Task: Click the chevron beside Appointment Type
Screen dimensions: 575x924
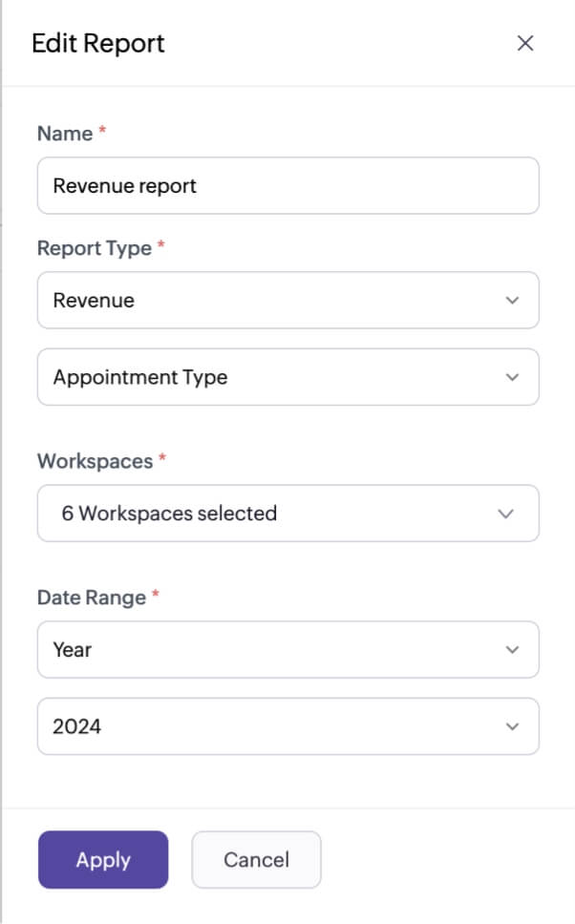Action: [x=512, y=377]
